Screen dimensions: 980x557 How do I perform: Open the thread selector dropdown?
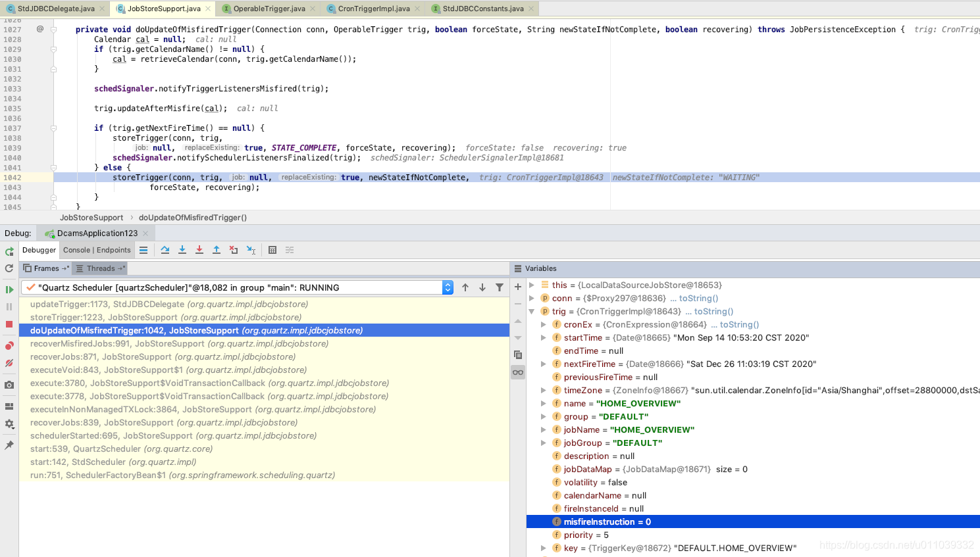[448, 287]
